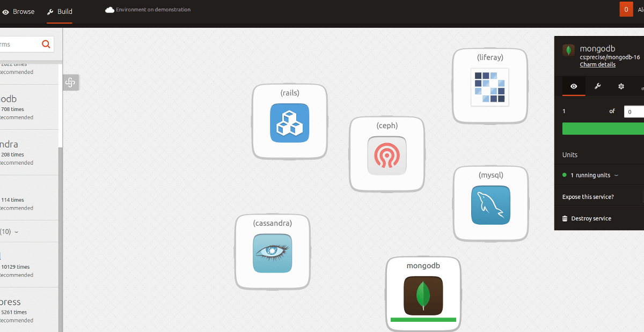Viewport: 644px width, 332px height.
Task: Click the cassandra eye service icon
Action: pyautogui.click(x=273, y=253)
